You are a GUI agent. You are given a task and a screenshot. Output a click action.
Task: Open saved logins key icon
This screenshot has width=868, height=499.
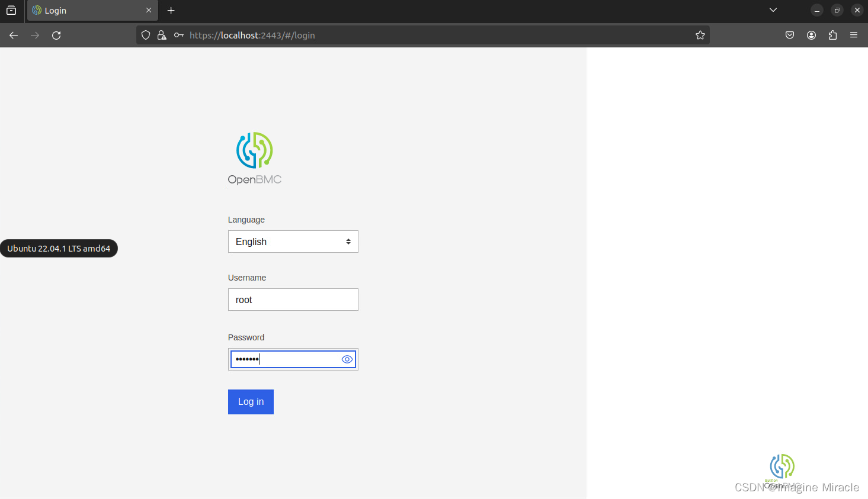coord(179,36)
